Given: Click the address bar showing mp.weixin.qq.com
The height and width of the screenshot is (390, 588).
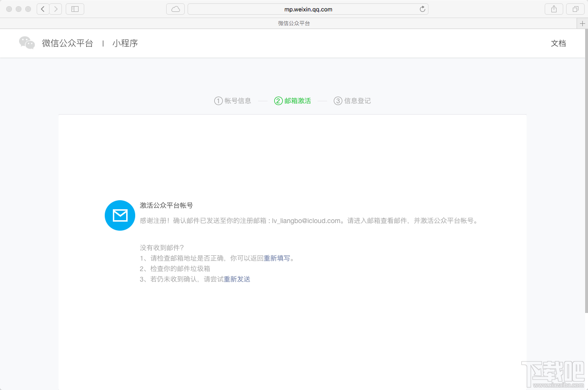Looking at the screenshot, I should [308, 9].
